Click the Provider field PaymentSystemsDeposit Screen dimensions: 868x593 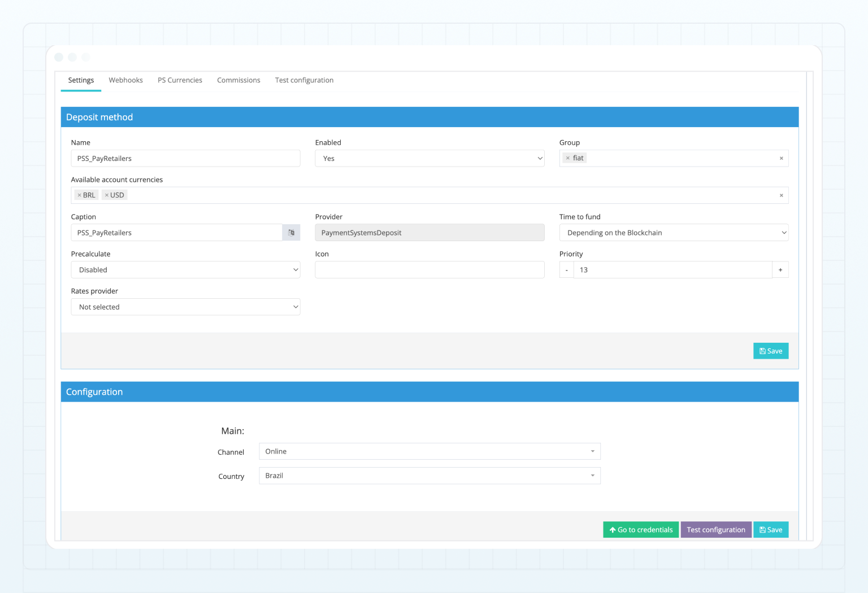click(429, 233)
